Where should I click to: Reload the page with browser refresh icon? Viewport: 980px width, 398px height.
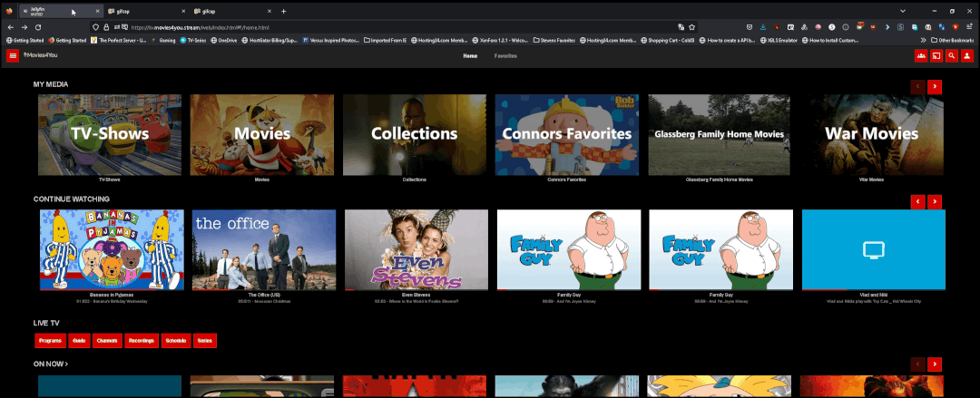click(37, 27)
